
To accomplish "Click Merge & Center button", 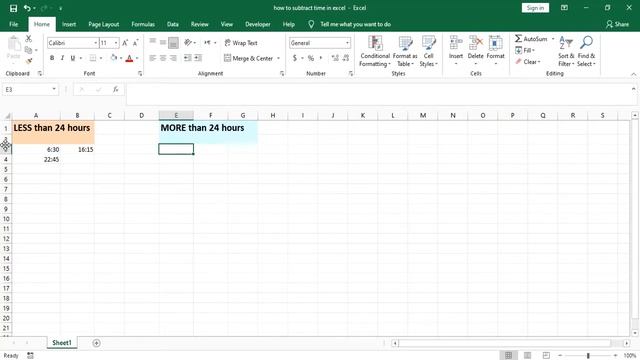I will [248, 58].
